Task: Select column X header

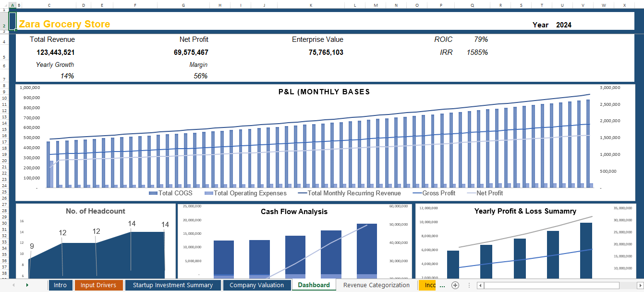Action: click(x=624, y=5)
